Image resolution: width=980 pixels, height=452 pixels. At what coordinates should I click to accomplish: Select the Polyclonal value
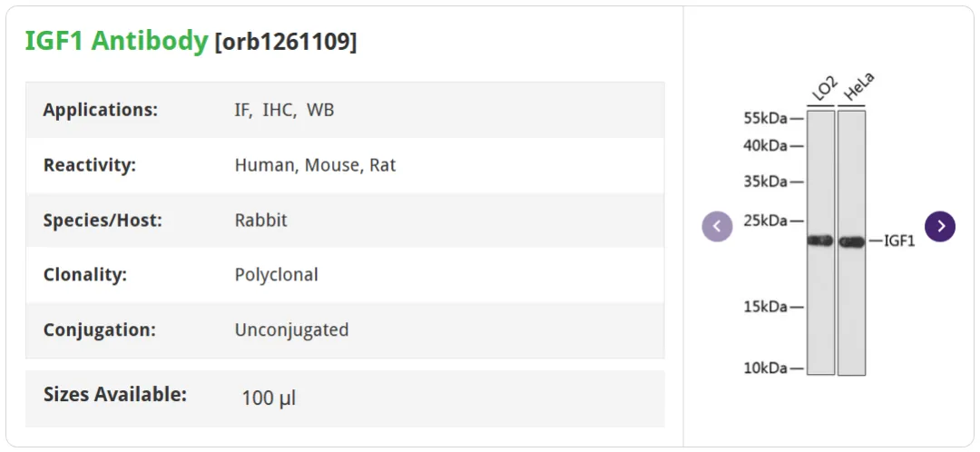tap(276, 275)
